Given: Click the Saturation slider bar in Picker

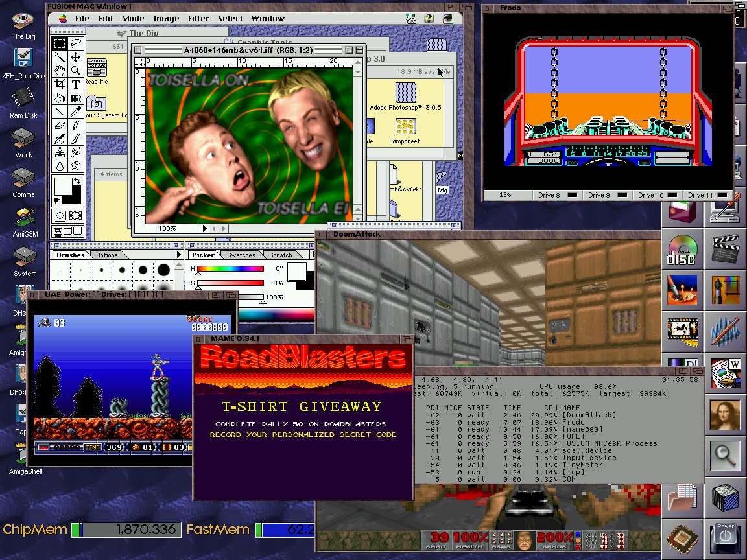Looking at the screenshot, I should point(231,283).
